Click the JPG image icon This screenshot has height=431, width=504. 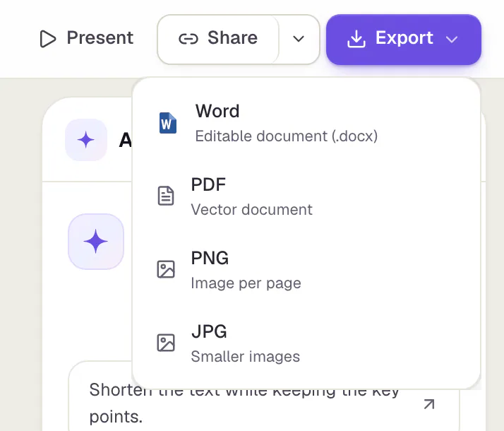click(166, 343)
